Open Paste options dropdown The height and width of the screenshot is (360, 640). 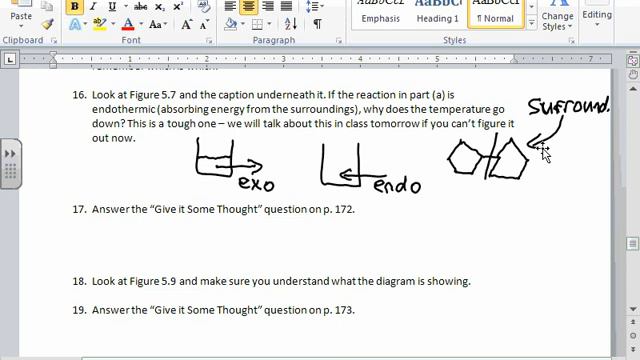point(21,27)
